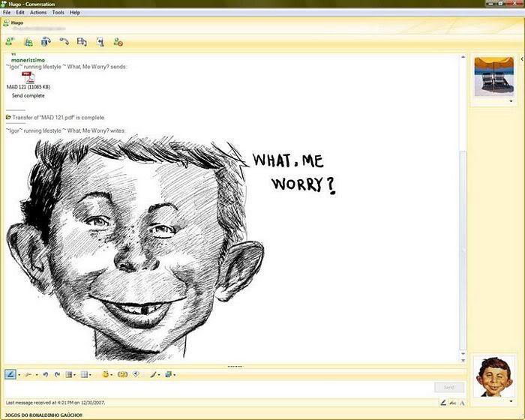The image size is (525, 420).
Task: Open the File menu
Action: pyautogui.click(x=7, y=13)
